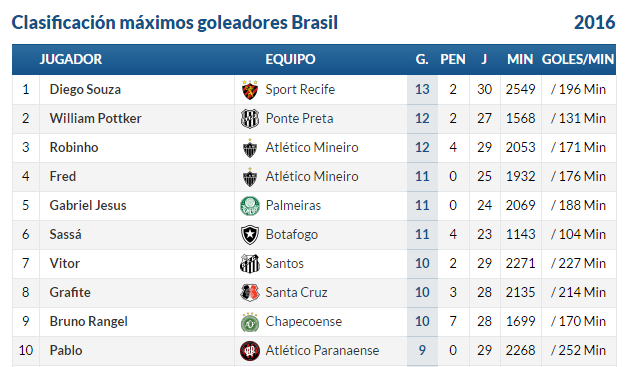Select the JUGADOR column header
Image resolution: width=629 pixels, height=367 pixels.
[x=71, y=59]
